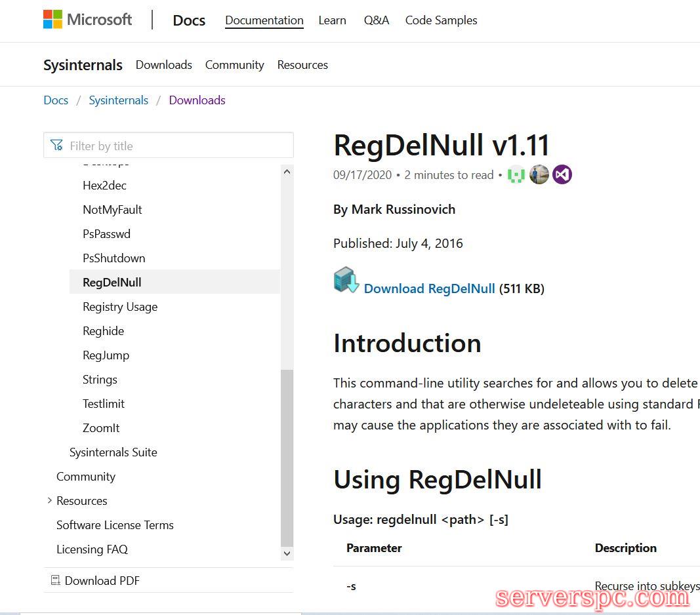Click the green pixel contributor avatar
700x615 pixels.
516,175
